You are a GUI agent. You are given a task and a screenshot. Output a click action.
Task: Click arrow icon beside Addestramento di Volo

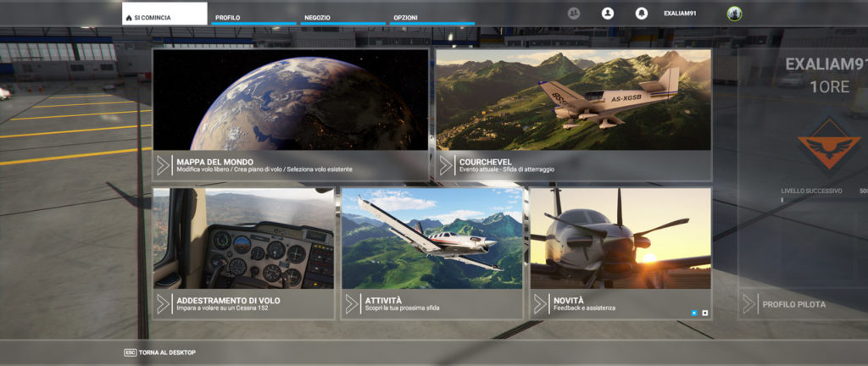pyautogui.click(x=164, y=304)
